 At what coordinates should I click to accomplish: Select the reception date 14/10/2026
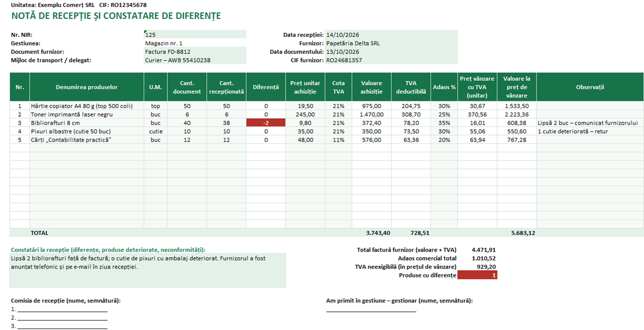coord(391,34)
